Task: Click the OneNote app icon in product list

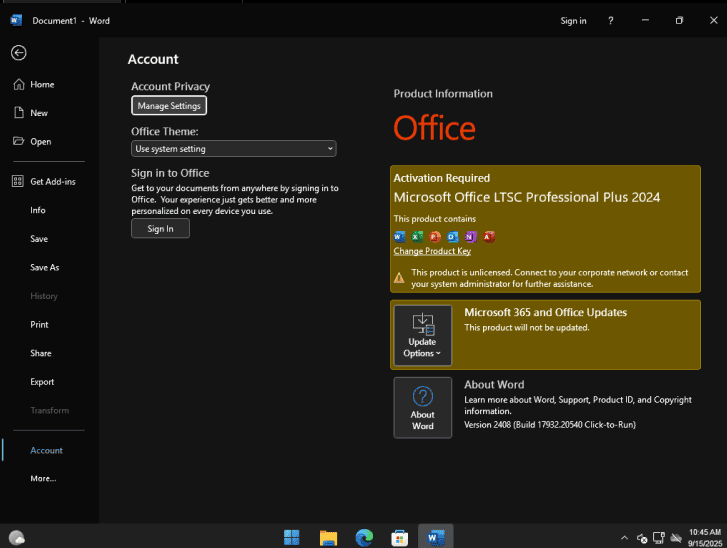Action: [471, 237]
